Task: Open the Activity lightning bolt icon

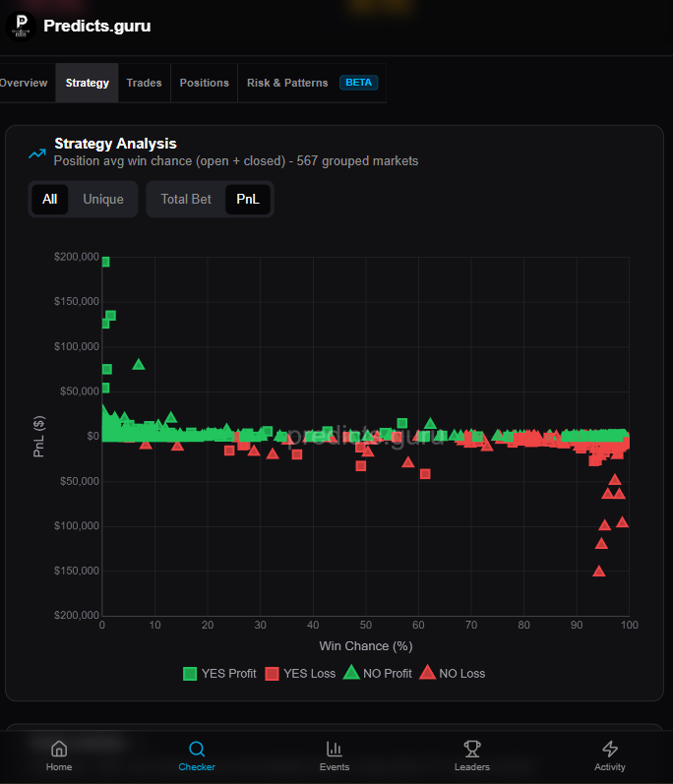Action: [x=609, y=749]
